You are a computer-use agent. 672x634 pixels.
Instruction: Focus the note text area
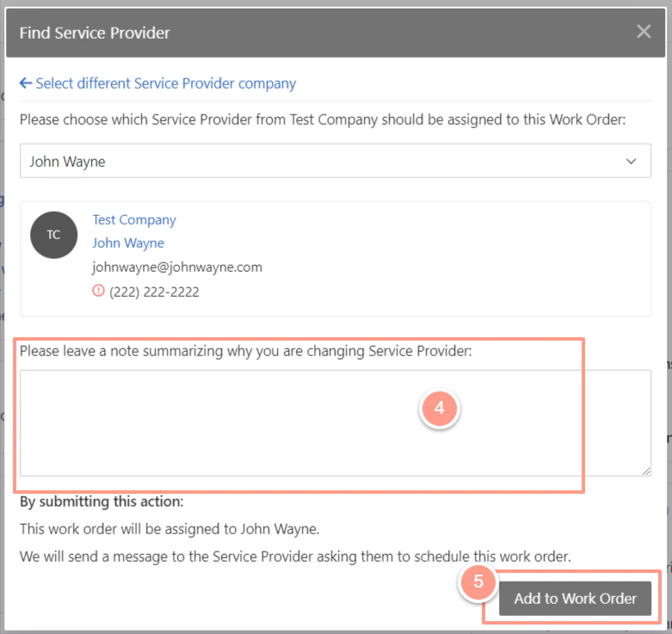[x=336, y=423]
